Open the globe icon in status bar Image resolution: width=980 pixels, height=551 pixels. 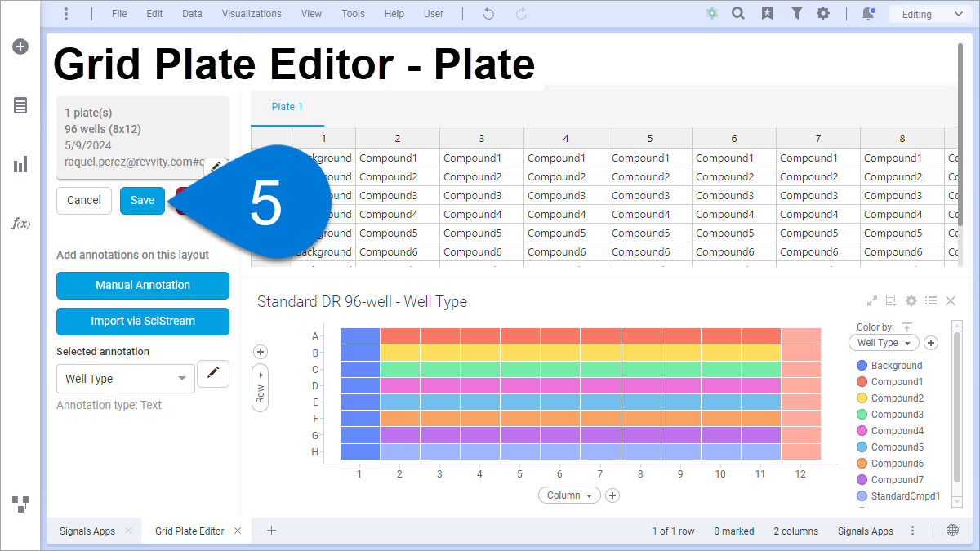(x=952, y=531)
